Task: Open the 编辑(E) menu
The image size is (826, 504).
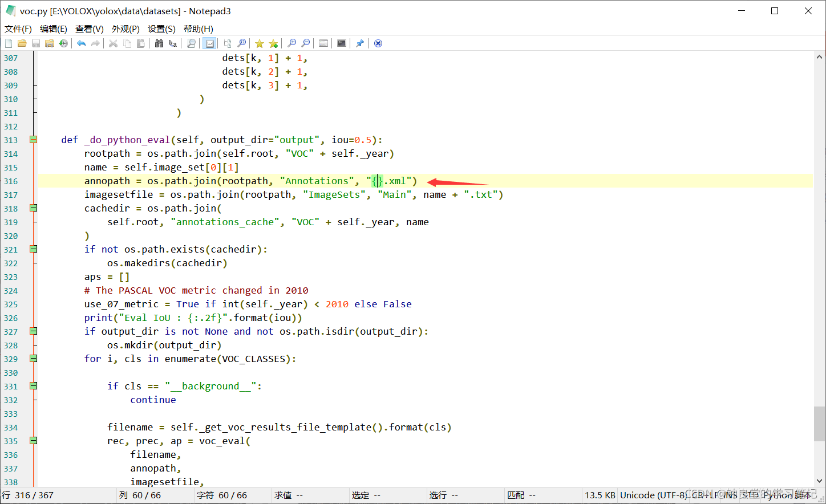Action: 54,29
